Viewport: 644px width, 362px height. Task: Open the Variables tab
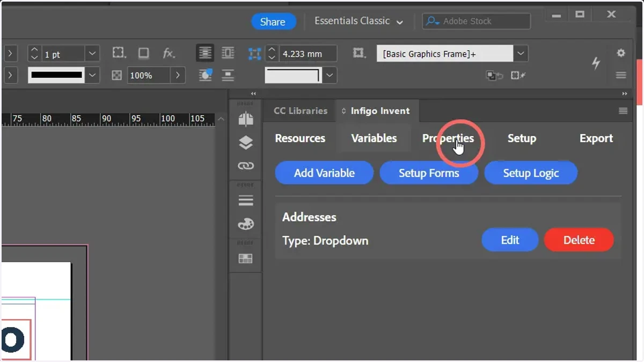(x=374, y=138)
